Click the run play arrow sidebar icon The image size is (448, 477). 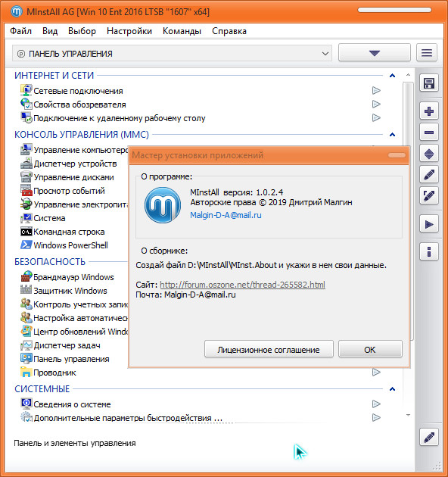(x=429, y=225)
